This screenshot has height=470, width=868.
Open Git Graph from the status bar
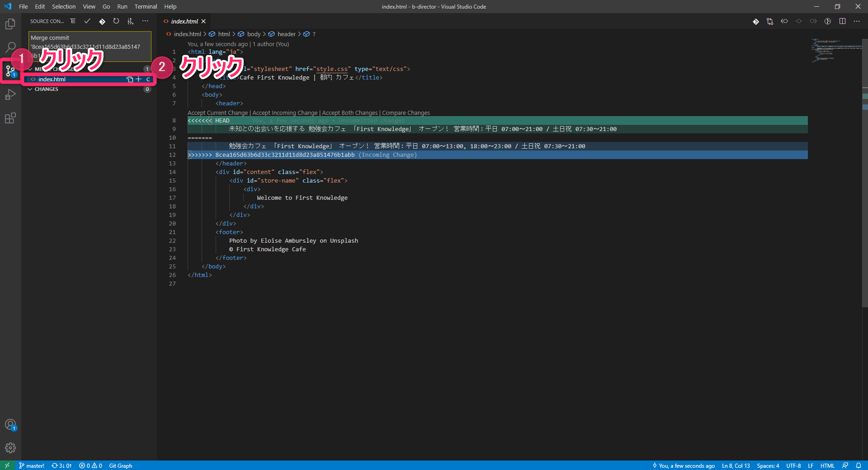coord(120,465)
